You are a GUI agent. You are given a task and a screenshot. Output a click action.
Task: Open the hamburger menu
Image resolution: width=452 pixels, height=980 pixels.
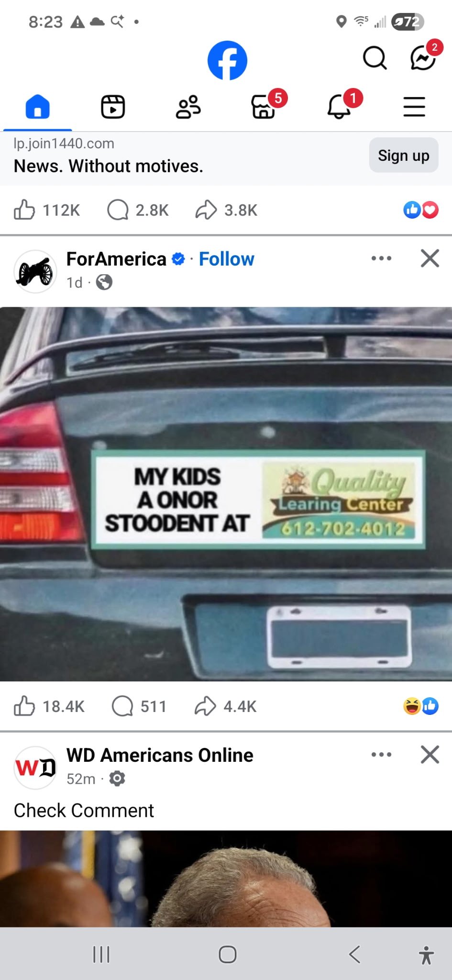(414, 106)
